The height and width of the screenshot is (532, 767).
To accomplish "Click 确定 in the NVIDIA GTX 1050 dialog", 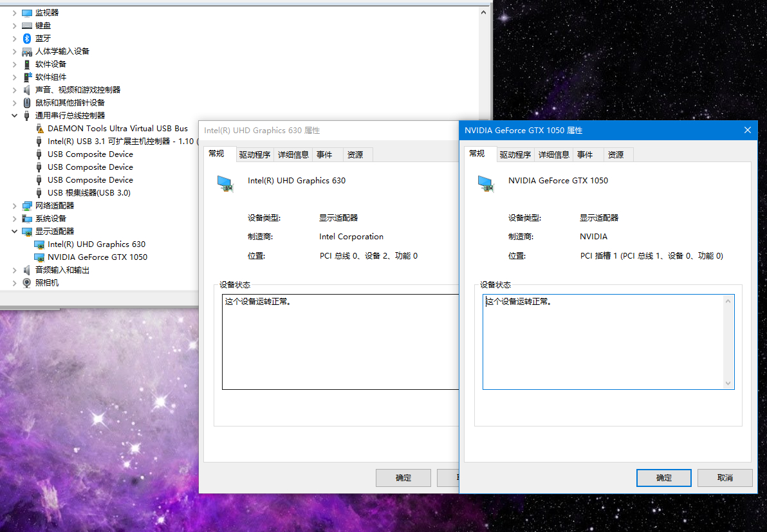I will pyautogui.click(x=664, y=478).
